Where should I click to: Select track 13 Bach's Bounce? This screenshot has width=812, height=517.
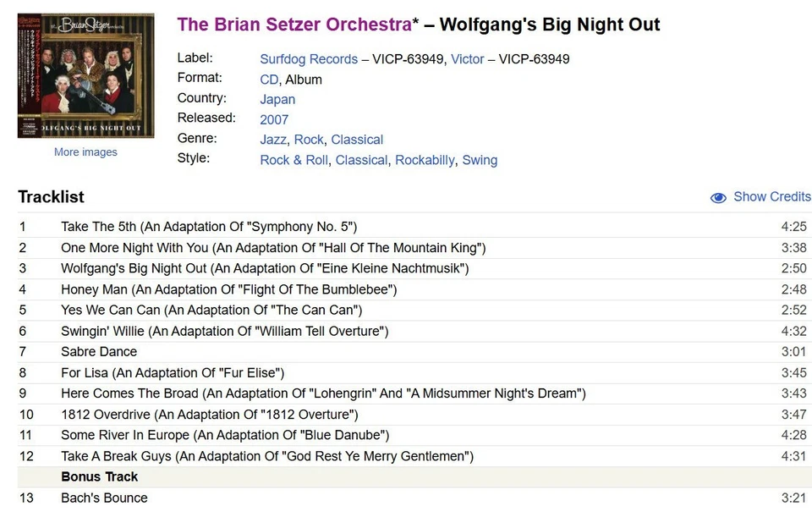tap(104, 498)
